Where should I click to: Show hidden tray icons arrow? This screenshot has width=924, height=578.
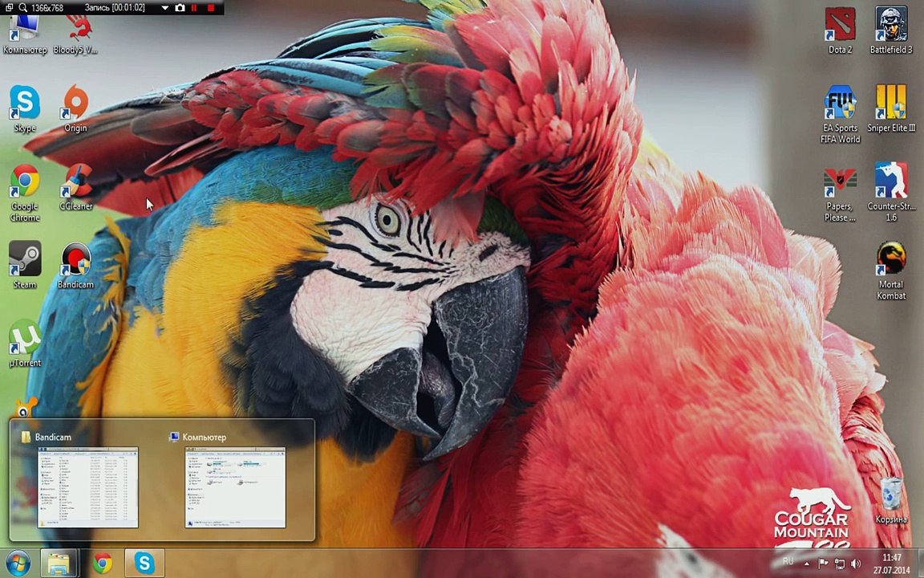[807, 564]
